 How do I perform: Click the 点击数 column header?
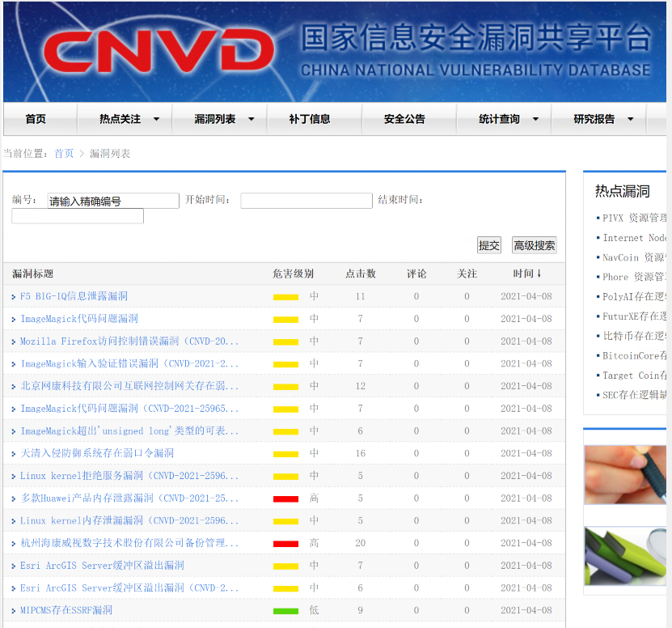click(x=361, y=274)
